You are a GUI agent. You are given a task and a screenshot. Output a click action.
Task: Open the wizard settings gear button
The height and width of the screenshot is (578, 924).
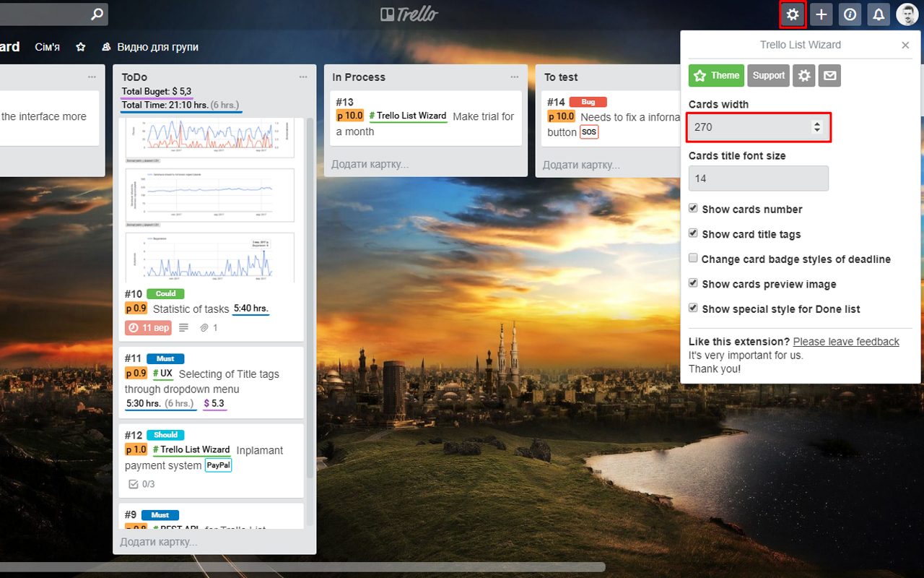coord(804,75)
